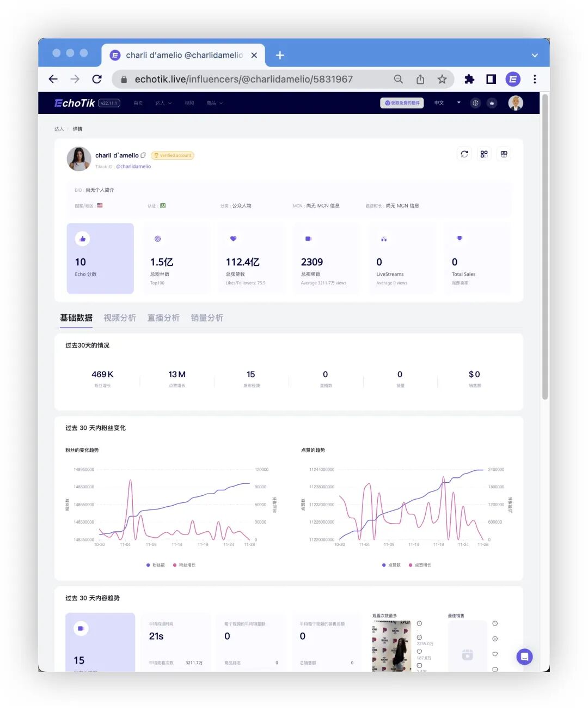Expand the 商品 navigation dropdown
Viewport: 588px width, 710px height.
pyautogui.click(x=215, y=103)
